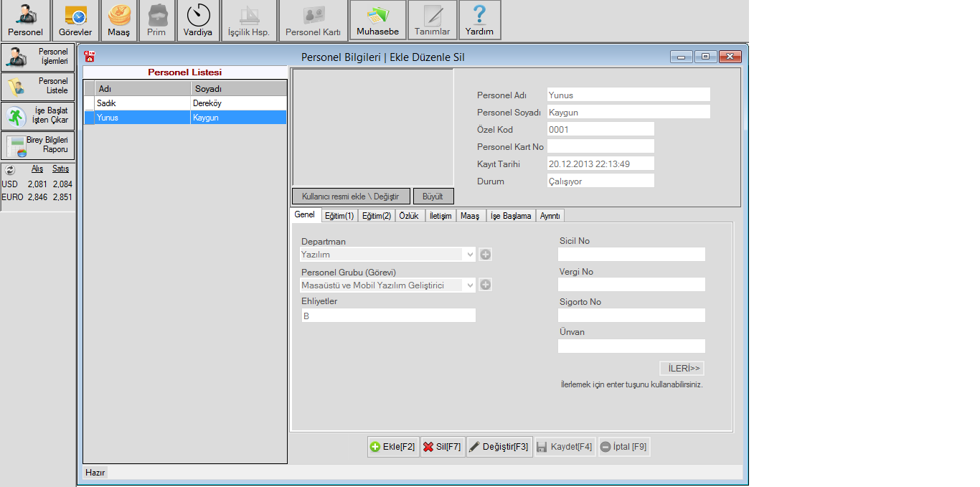Open the Maaş salary module
The width and height of the screenshot is (980, 487).
[118, 21]
